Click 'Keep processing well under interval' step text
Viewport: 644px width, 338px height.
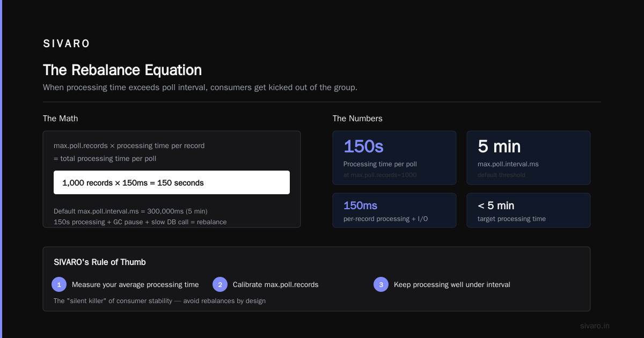(x=452, y=284)
